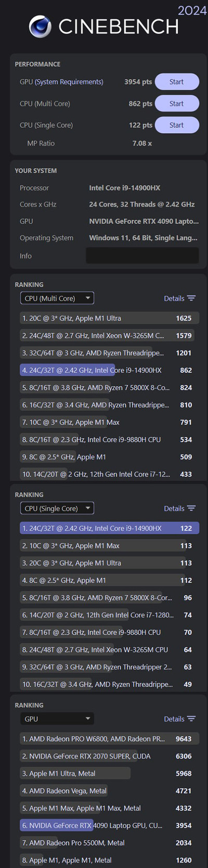Start the CPU (Single Core) benchmark
Image resolution: width=208 pixels, height=868 pixels.
177,125
